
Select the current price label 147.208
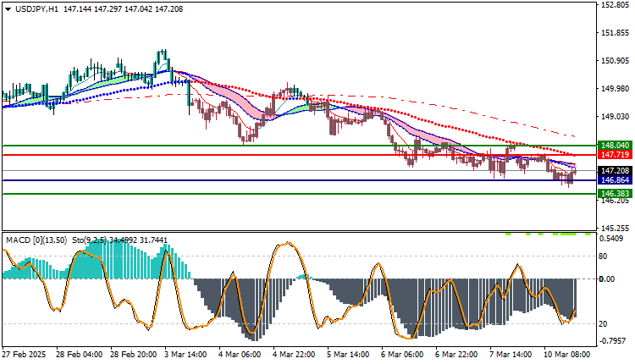coord(615,170)
